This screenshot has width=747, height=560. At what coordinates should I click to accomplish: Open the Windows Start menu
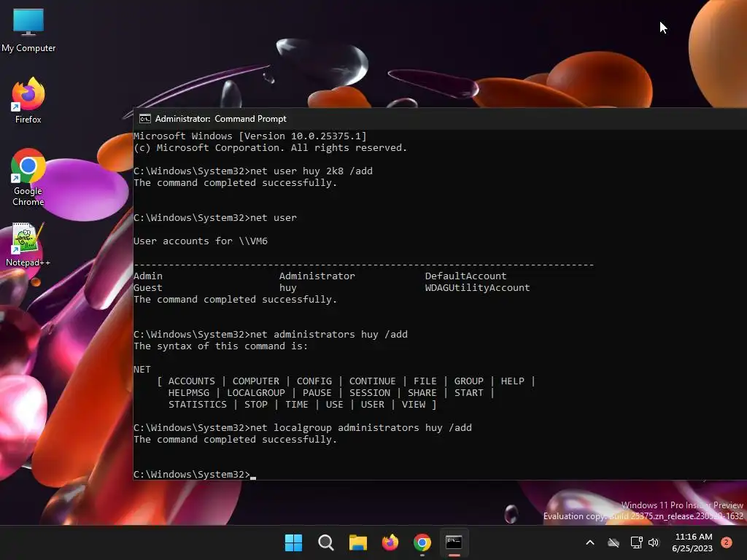293,542
